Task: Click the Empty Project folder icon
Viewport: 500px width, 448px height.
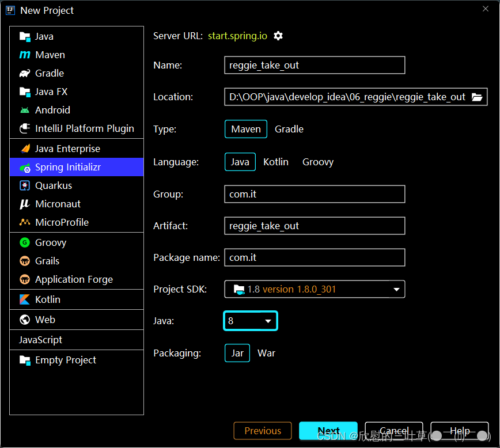Action: click(x=25, y=360)
